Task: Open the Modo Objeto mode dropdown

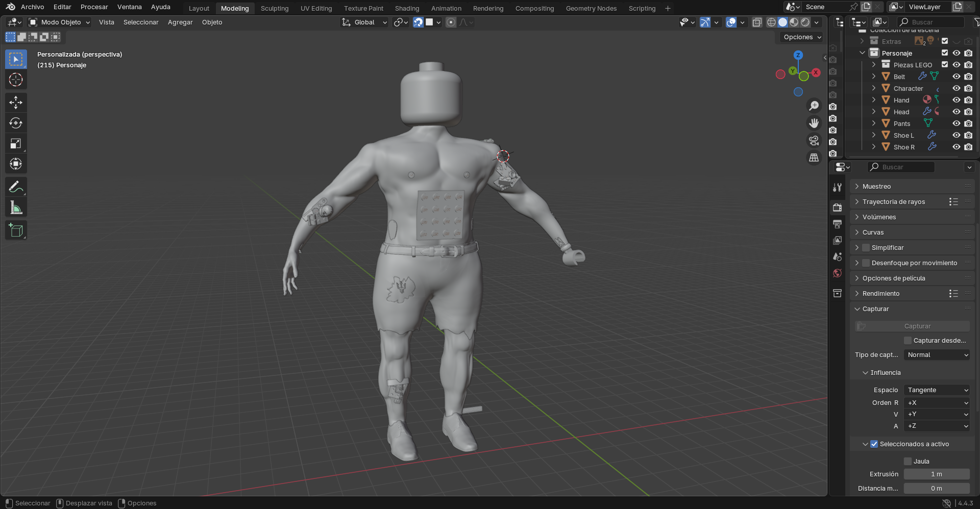Action: click(x=59, y=22)
